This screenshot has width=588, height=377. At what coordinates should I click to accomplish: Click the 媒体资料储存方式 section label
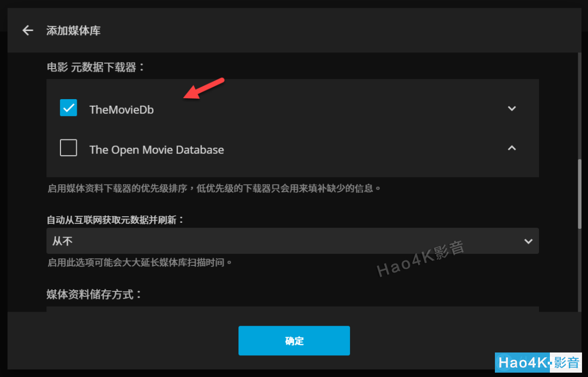pyautogui.click(x=94, y=295)
